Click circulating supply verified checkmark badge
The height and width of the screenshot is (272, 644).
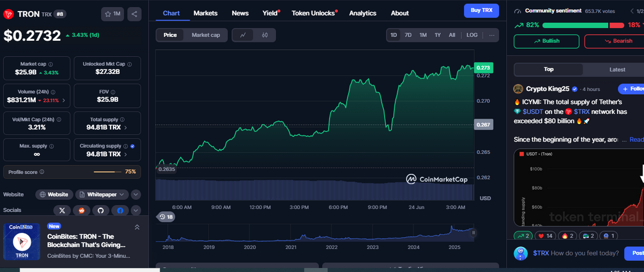tap(132, 146)
